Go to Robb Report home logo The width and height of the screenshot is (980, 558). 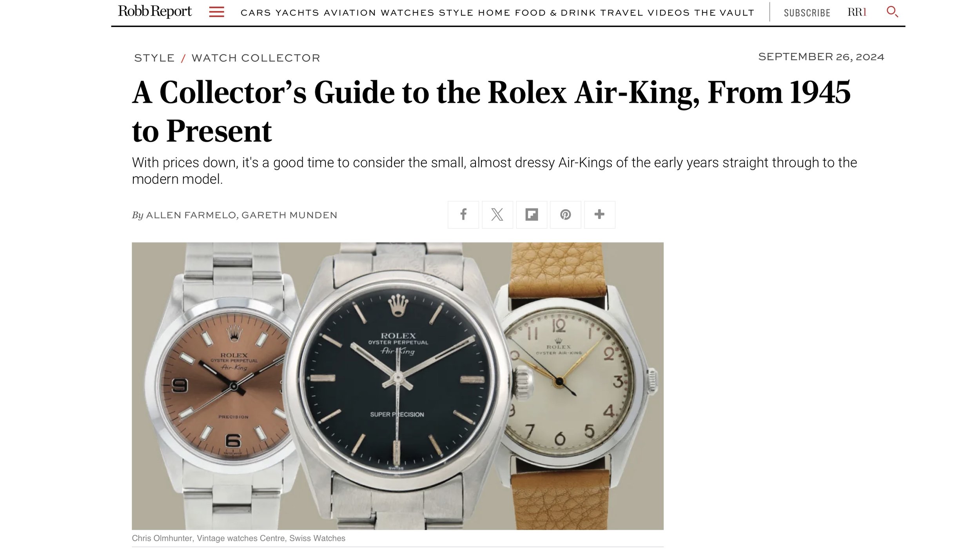(155, 11)
